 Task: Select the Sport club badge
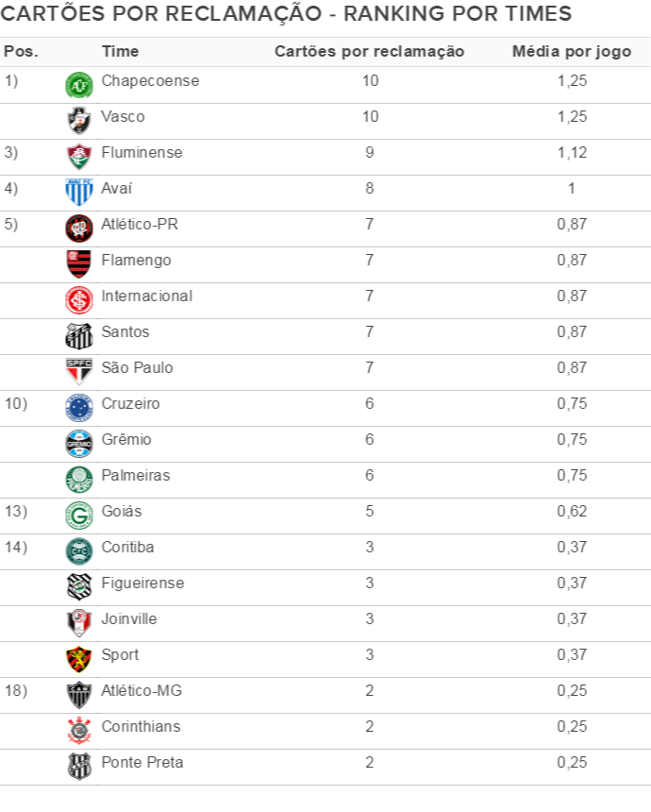pos(78,658)
